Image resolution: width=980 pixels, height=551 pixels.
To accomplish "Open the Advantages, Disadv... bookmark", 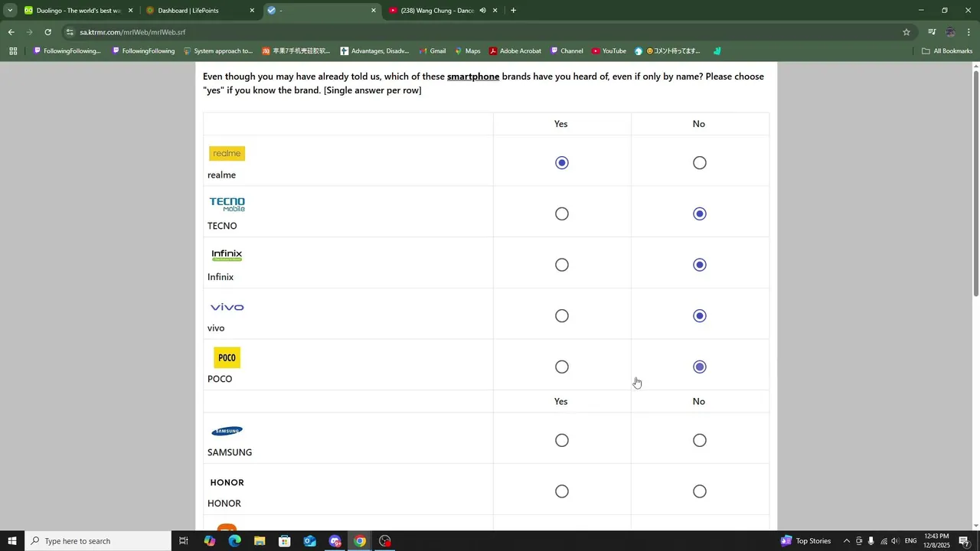I will pos(374,51).
